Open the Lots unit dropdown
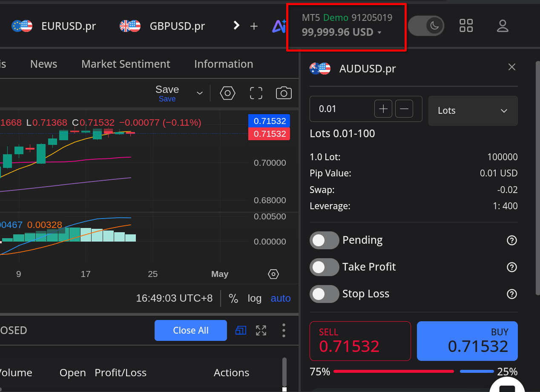This screenshot has height=392, width=540. 473,111
